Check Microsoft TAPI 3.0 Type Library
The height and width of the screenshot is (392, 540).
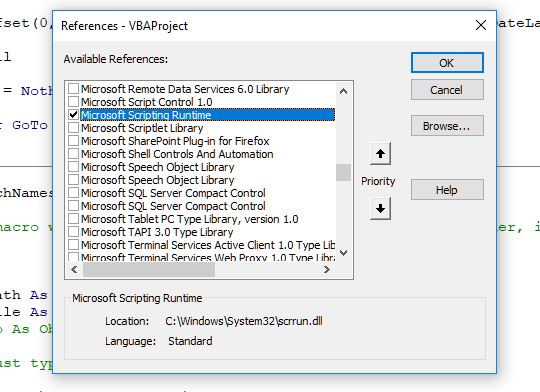(x=73, y=232)
